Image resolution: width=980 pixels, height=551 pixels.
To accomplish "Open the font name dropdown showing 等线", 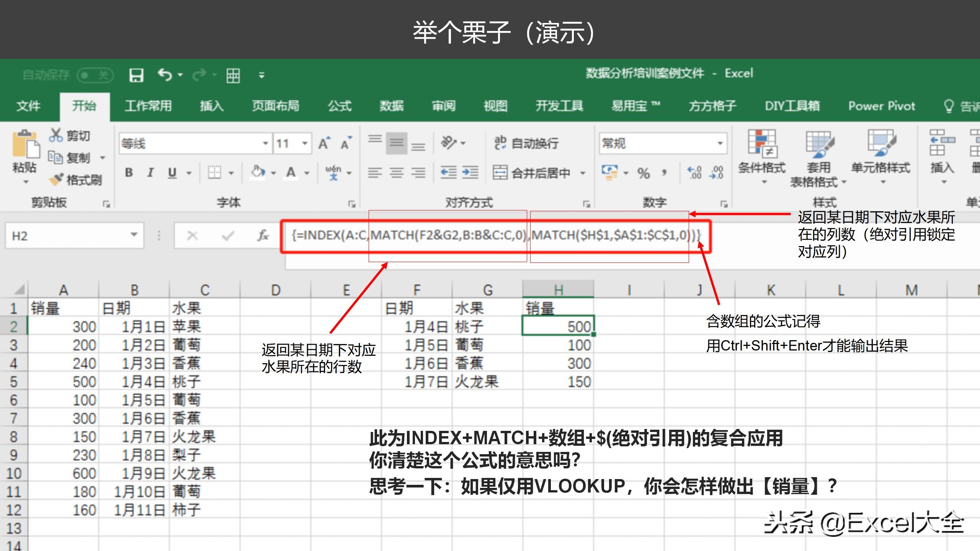I will 265,143.
